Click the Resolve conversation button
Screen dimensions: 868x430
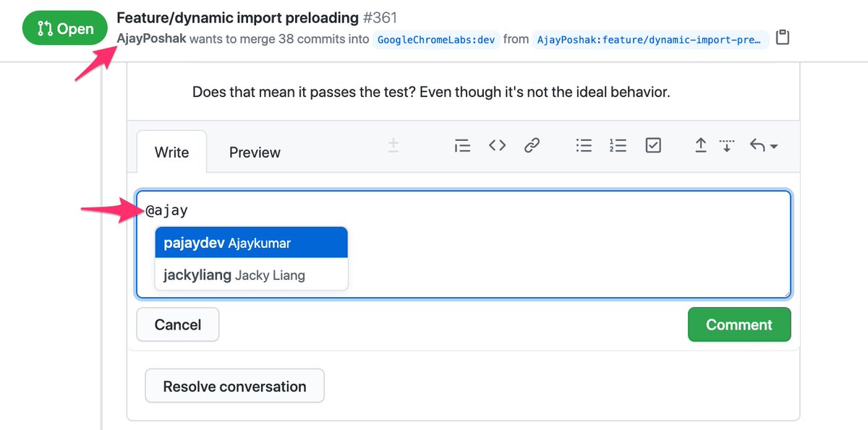234,386
